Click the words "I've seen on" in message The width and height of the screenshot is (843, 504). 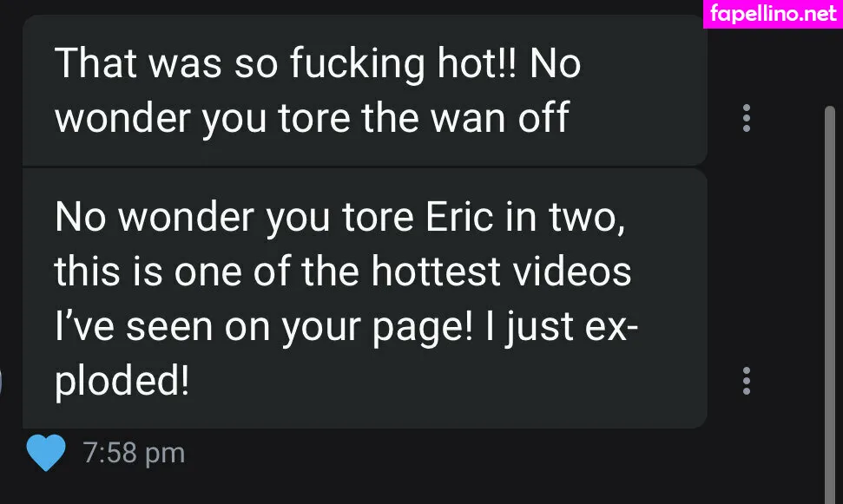pyautogui.click(x=162, y=327)
